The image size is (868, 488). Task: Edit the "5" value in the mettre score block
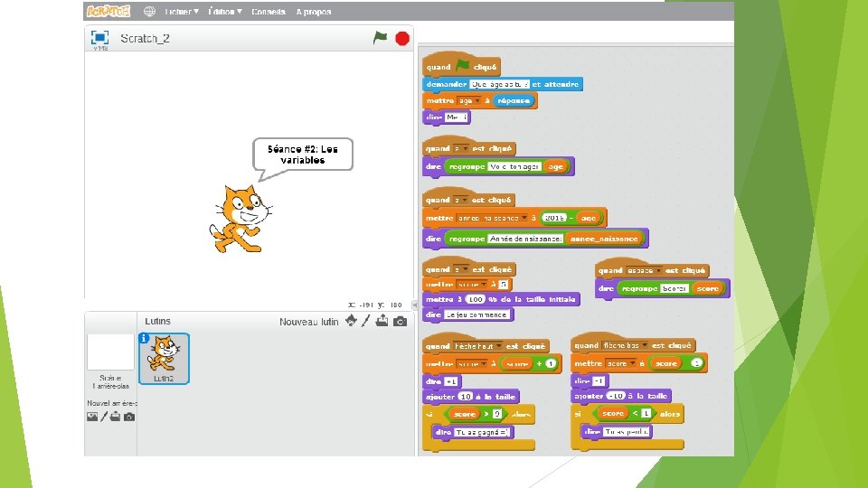click(x=504, y=285)
